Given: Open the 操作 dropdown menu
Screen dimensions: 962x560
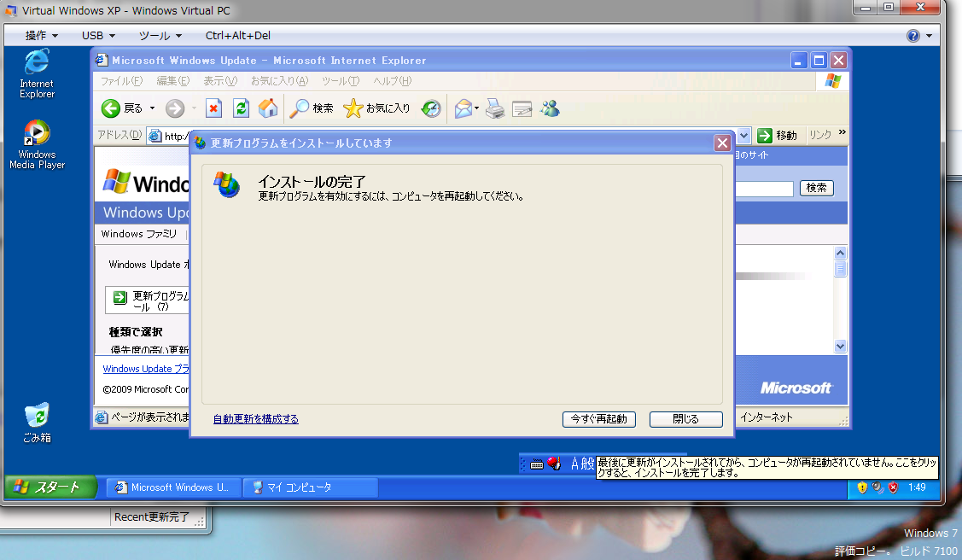Looking at the screenshot, I should coord(41,36).
